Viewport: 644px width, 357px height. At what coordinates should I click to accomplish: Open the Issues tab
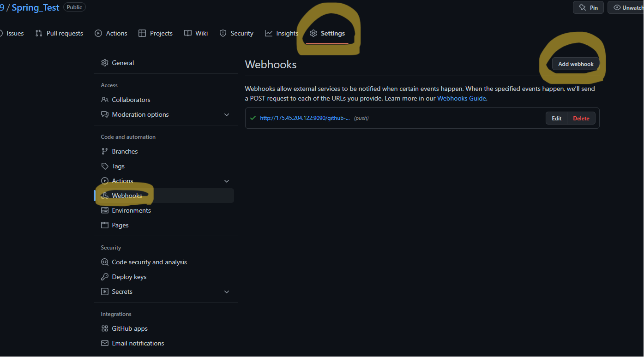pos(12,33)
